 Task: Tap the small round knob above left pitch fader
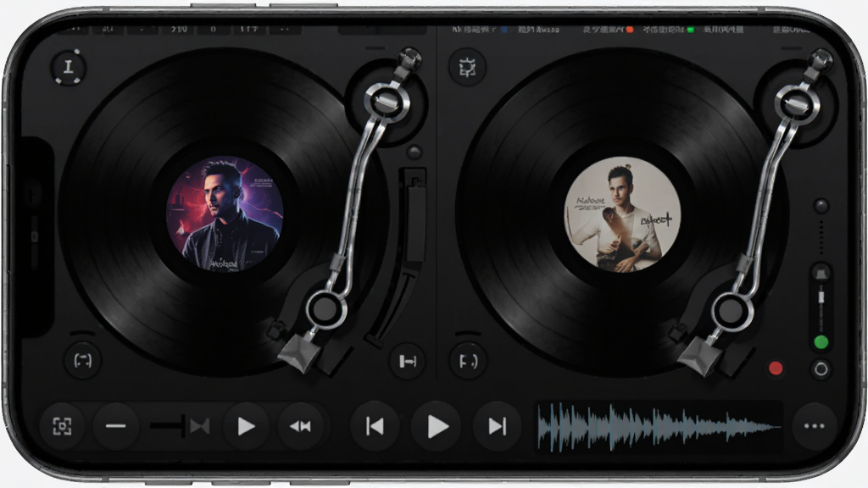tap(414, 152)
